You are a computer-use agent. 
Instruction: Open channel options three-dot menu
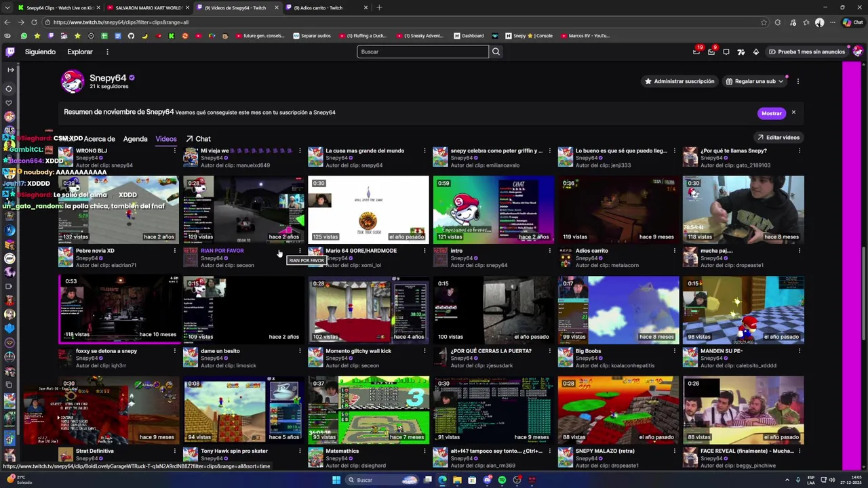[x=797, y=81]
